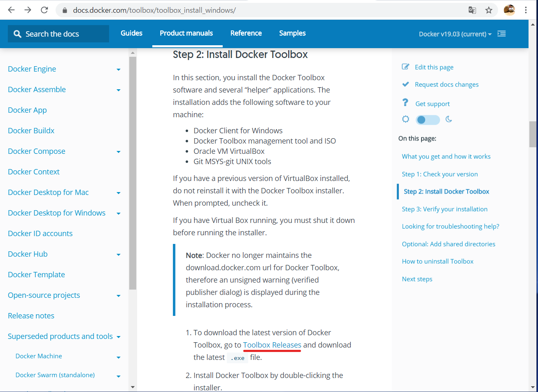Click the sun light-mode icon
Viewport: 538px width, 392px height.
tap(405, 119)
